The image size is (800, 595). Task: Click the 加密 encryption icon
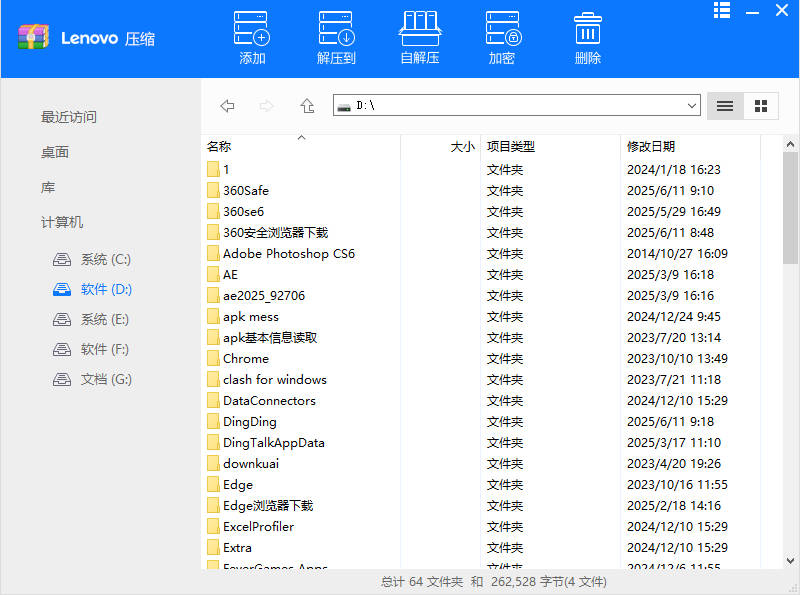(502, 35)
